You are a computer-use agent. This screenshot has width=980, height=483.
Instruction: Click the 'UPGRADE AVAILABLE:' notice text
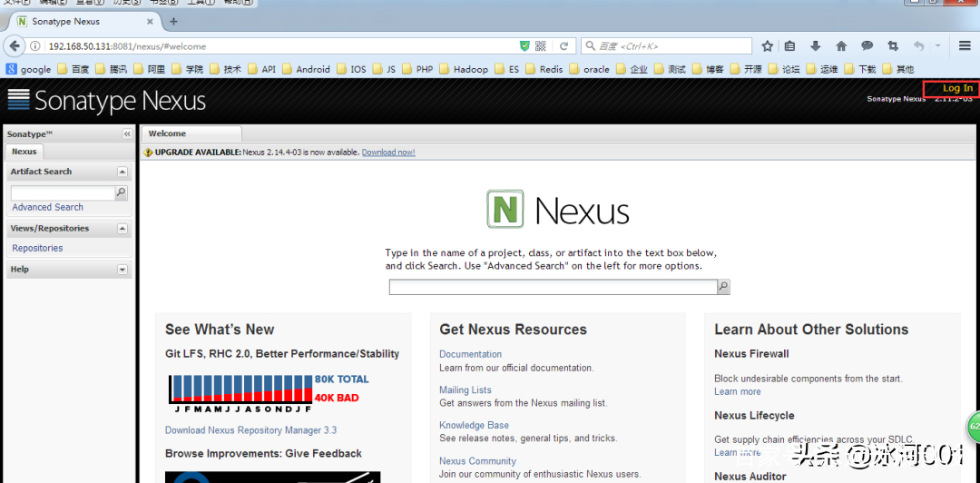tap(198, 152)
